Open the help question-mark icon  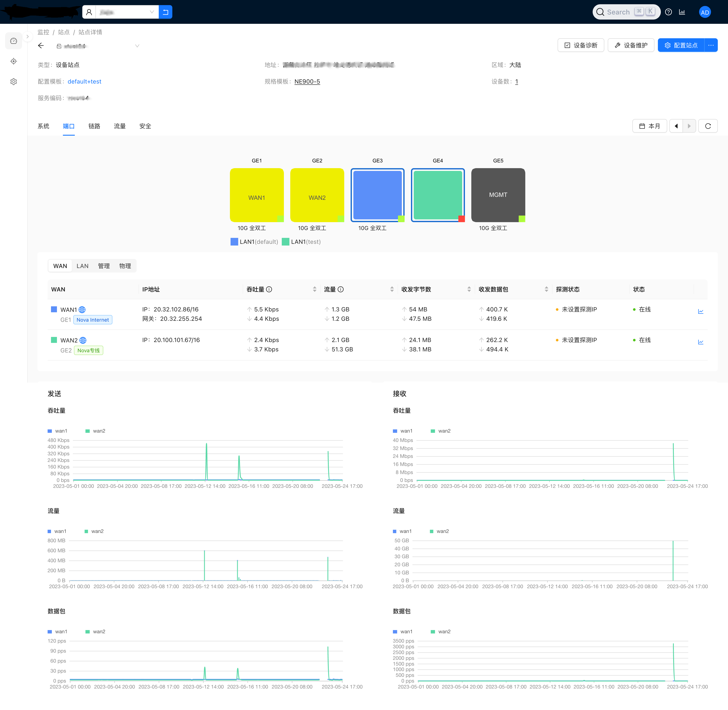(x=669, y=12)
